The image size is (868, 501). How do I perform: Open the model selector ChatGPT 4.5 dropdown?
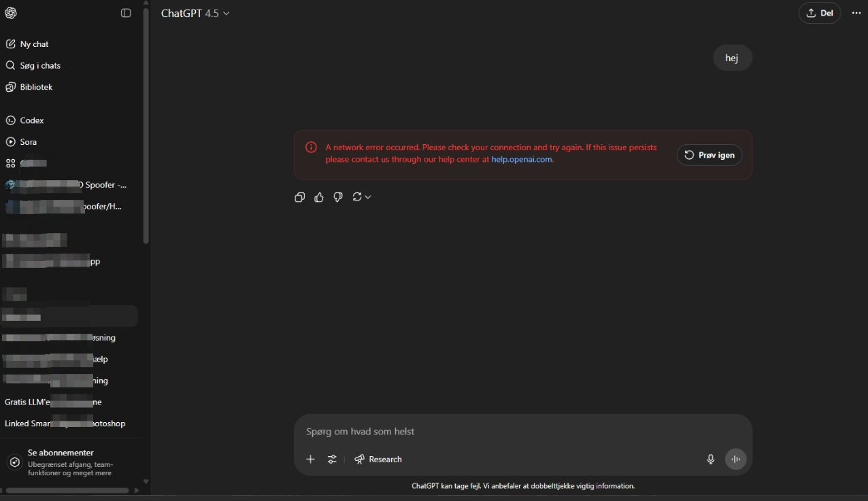pyautogui.click(x=195, y=13)
